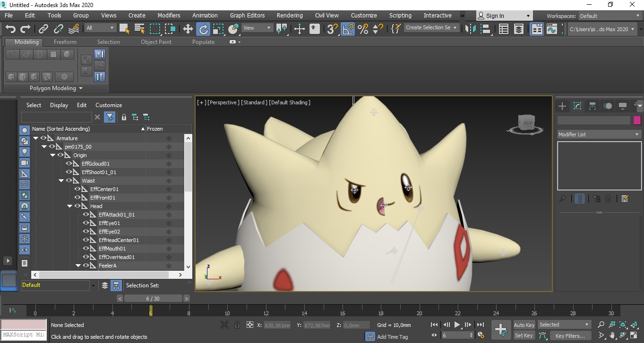The height and width of the screenshot is (343, 644).
Task: Open the Scene Explorer Display menu
Action: [x=59, y=105]
